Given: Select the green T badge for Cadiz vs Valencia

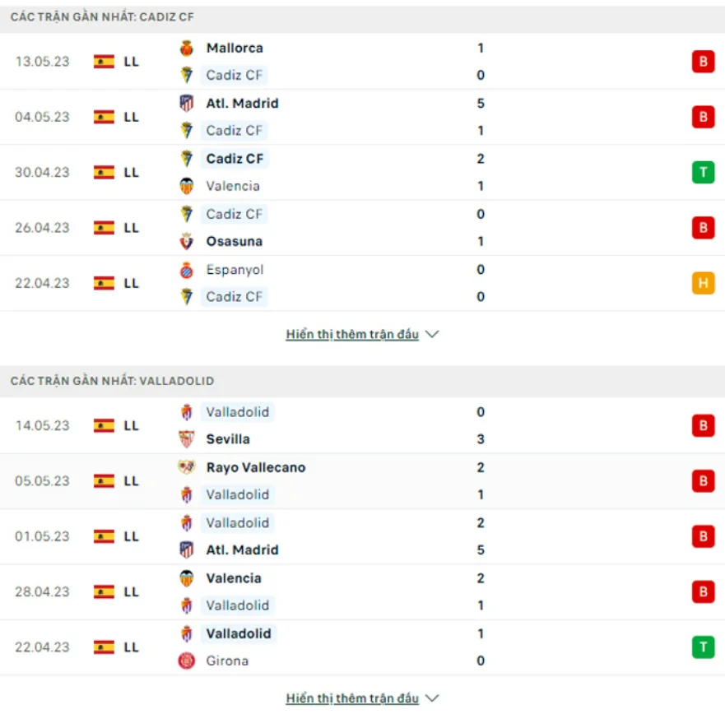Looking at the screenshot, I should 704,172.
